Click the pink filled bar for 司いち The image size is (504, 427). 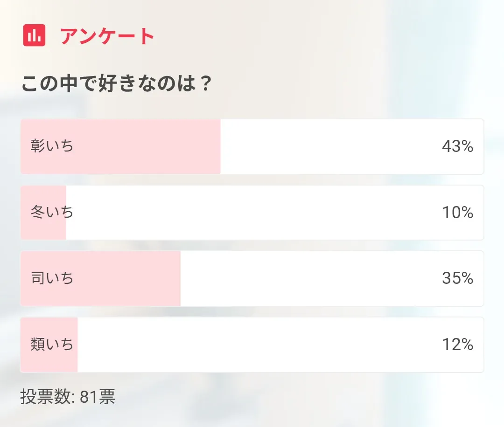tap(131, 279)
